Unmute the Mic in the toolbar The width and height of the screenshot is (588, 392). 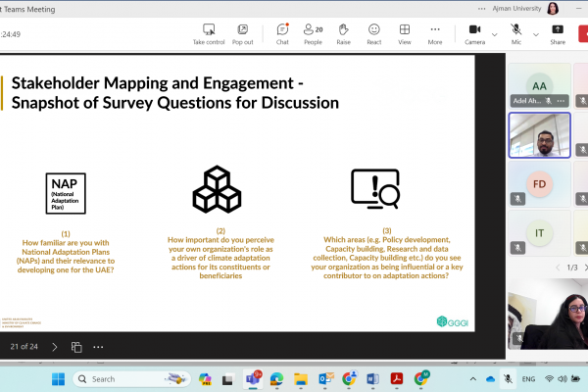pyautogui.click(x=517, y=33)
